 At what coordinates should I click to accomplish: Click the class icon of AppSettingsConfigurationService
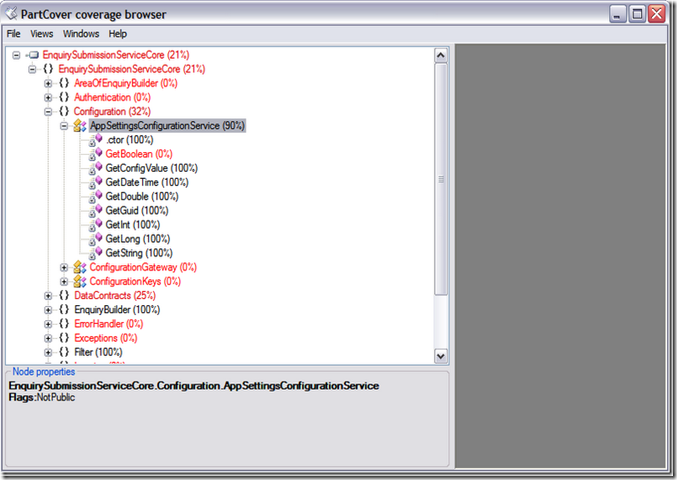[80, 126]
